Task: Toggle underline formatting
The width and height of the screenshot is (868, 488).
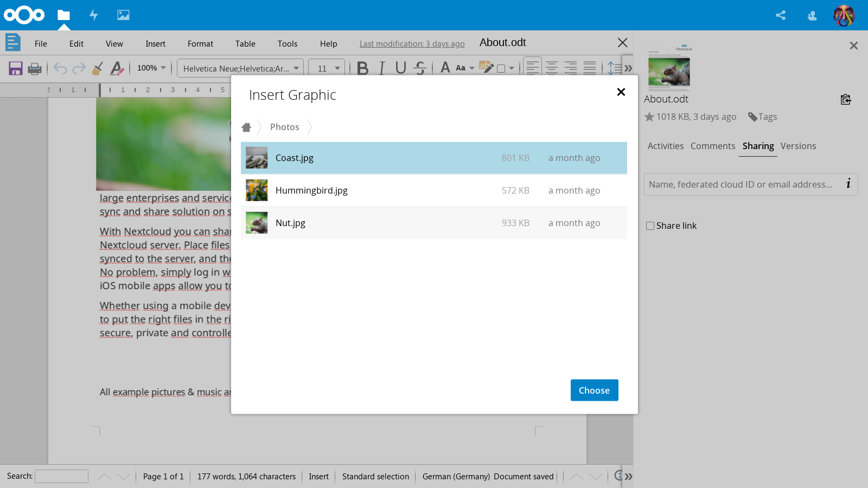Action: coord(400,68)
